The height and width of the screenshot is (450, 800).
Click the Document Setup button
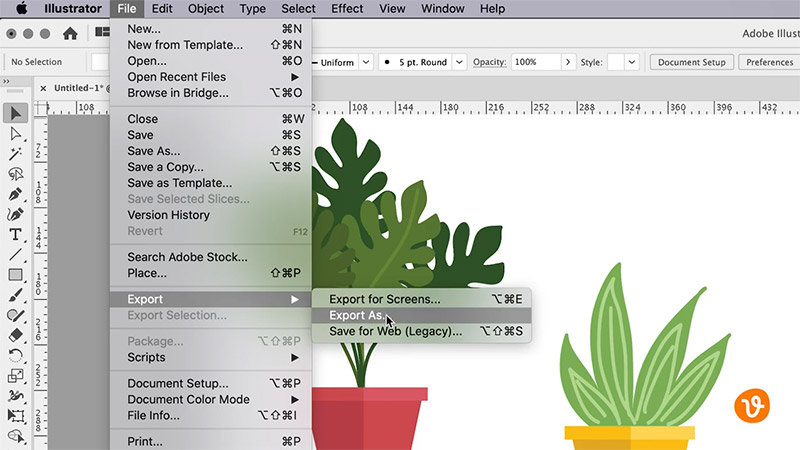[691, 62]
